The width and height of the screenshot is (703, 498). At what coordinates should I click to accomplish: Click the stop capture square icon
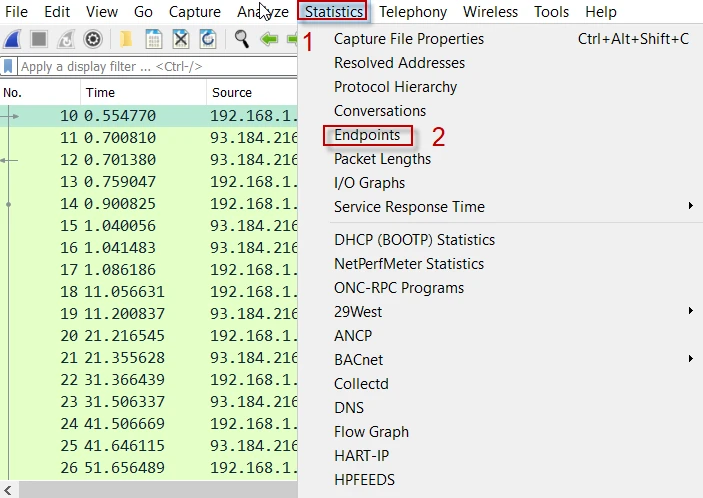(x=40, y=40)
